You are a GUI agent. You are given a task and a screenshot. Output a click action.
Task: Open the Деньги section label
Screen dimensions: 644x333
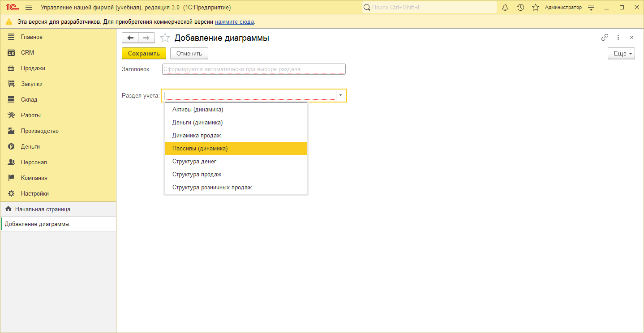tap(30, 146)
